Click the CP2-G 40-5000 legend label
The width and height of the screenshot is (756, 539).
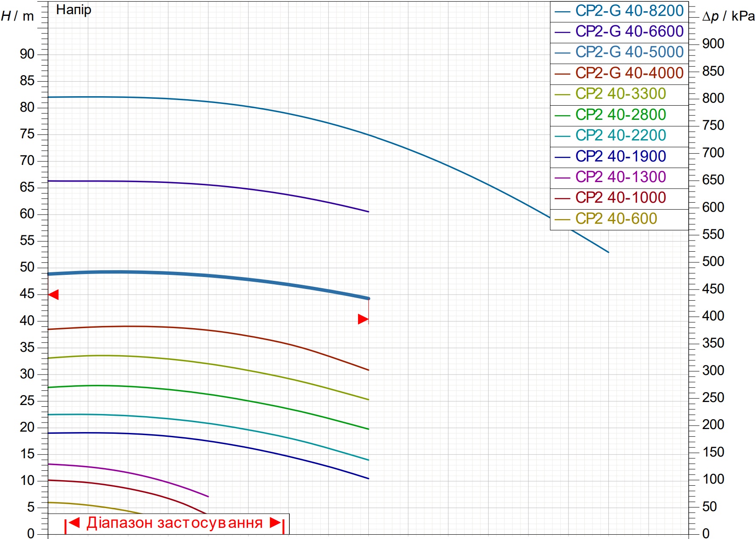pyautogui.click(x=629, y=52)
